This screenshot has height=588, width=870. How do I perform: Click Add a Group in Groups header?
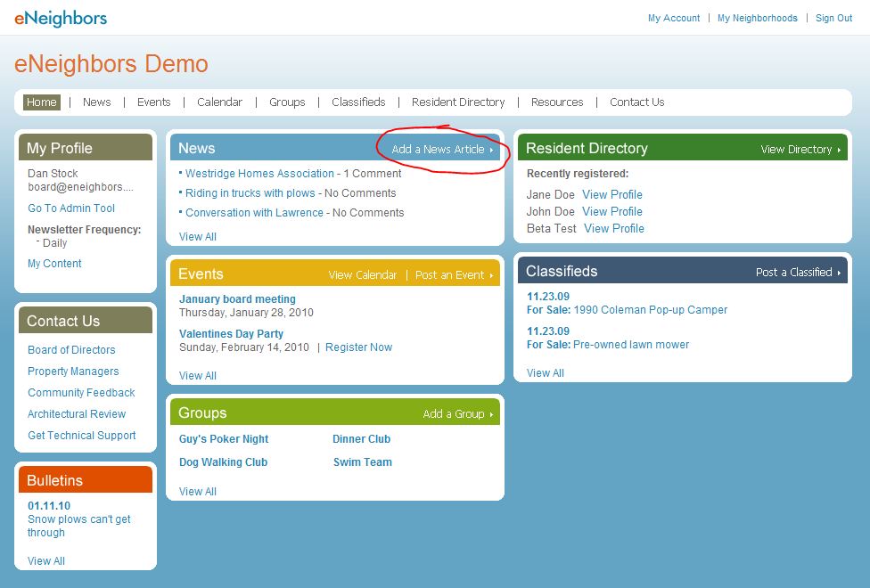click(457, 414)
